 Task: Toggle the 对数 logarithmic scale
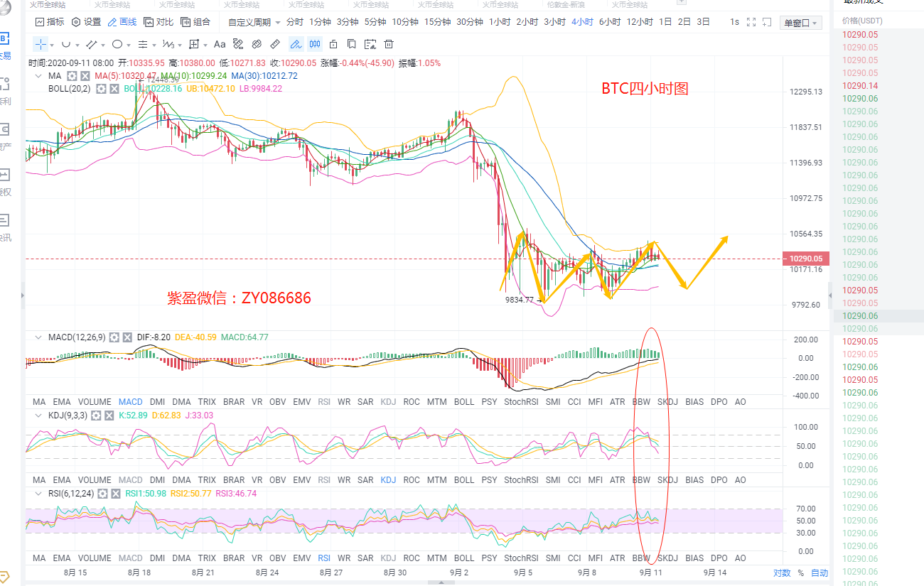click(x=781, y=573)
